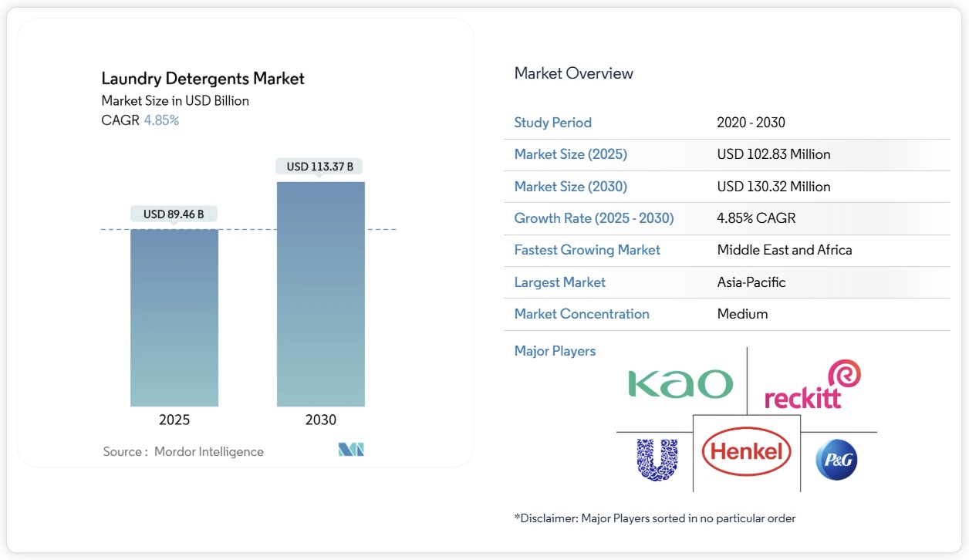This screenshot has width=969, height=560.
Task: Click the Market Concentration label
Action: [581, 314]
